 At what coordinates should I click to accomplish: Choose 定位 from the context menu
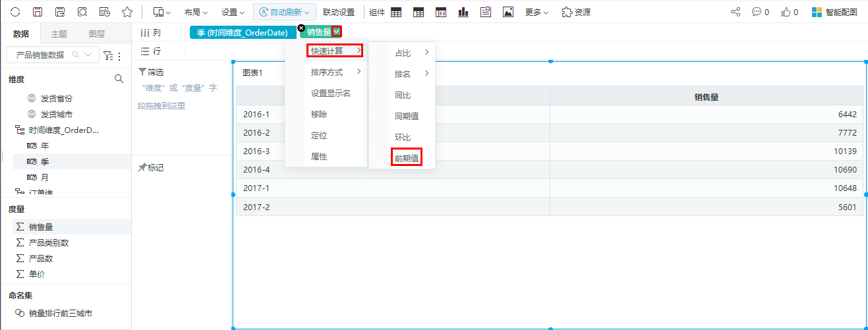tap(326, 136)
